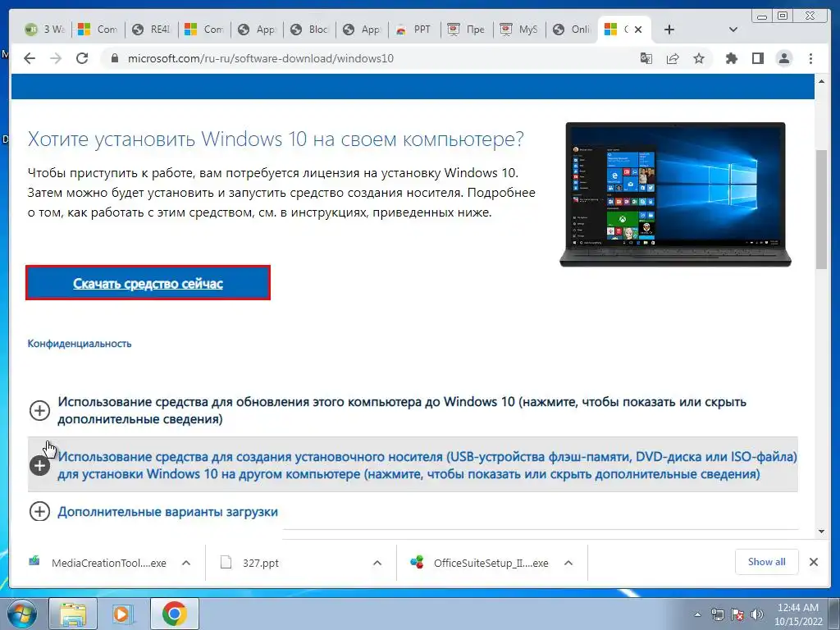This screenshot has height=630, width=840.
Task: Open MediaCreationTool download options arrow
Action: point(186,563)
